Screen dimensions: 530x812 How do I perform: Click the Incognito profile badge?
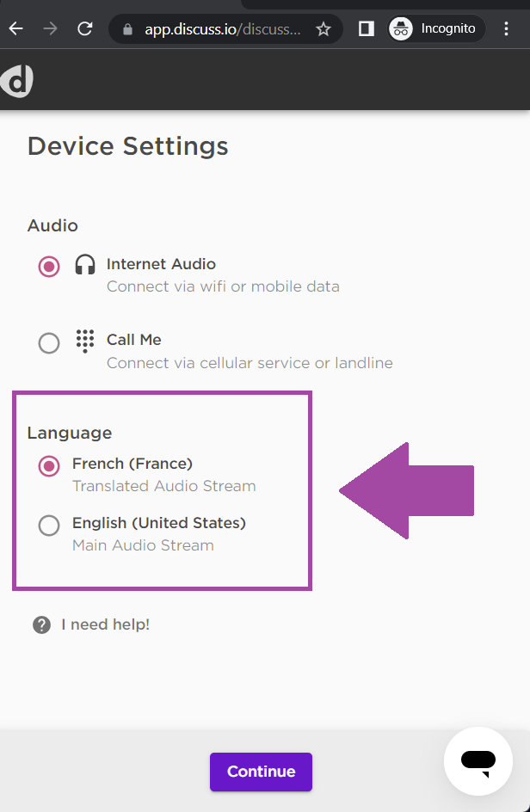pyautogui.click(x=436, y=28)
